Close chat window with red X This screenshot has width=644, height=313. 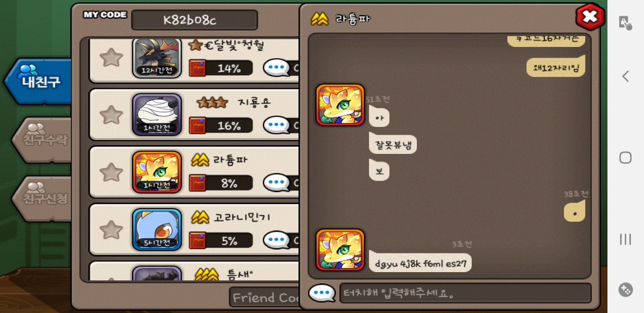tap(590, 17)
